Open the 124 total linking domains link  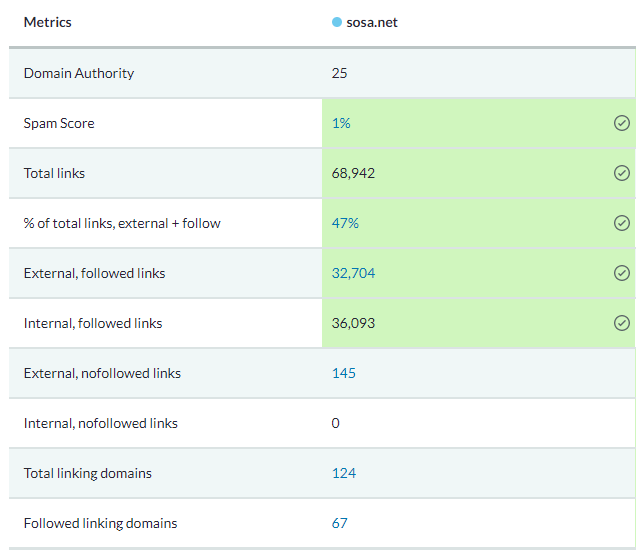(344, 473)
